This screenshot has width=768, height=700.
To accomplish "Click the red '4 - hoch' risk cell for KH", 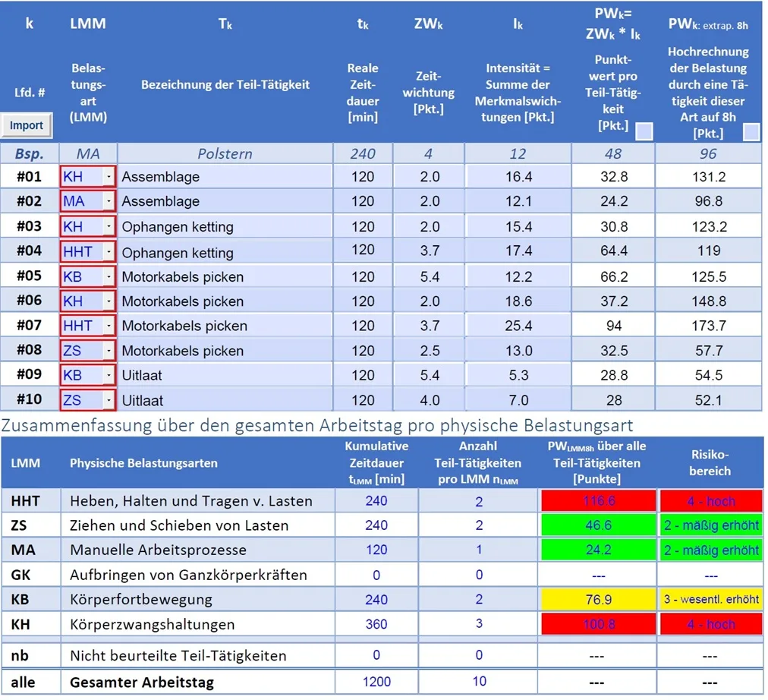I will [x=710, y=624].
